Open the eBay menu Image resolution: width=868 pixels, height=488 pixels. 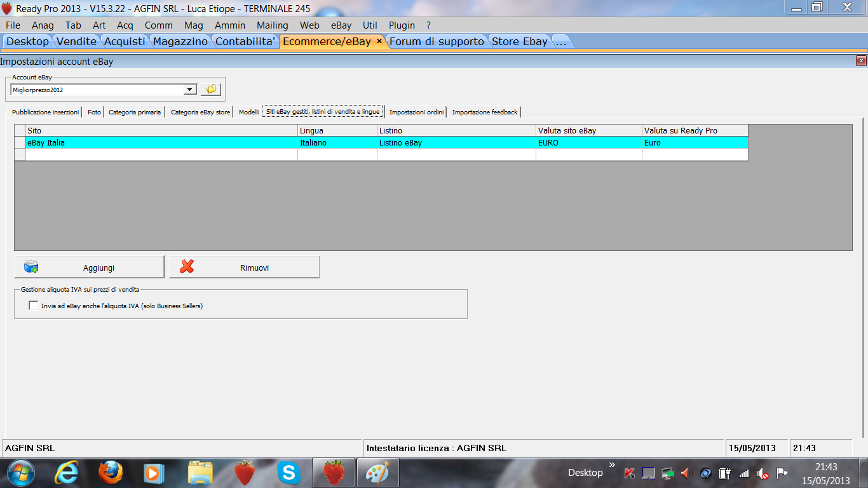pyautogui.click(x=341, y=25)
